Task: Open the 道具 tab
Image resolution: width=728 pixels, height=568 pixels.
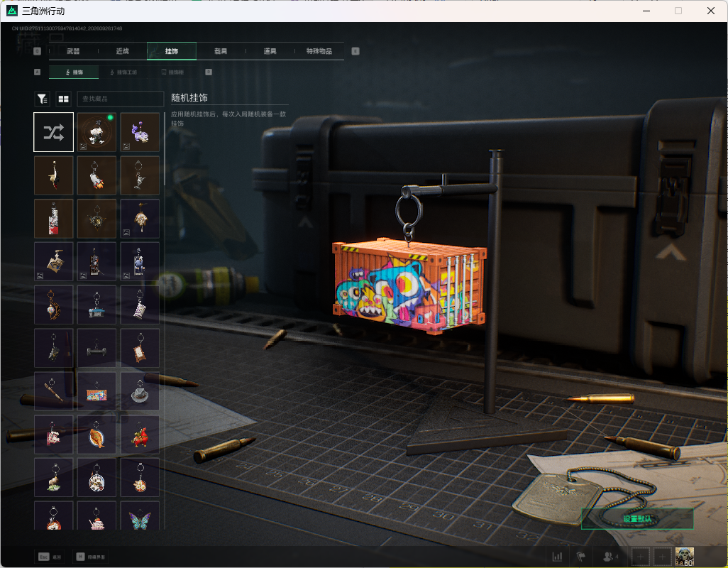Action: (270, 51)
